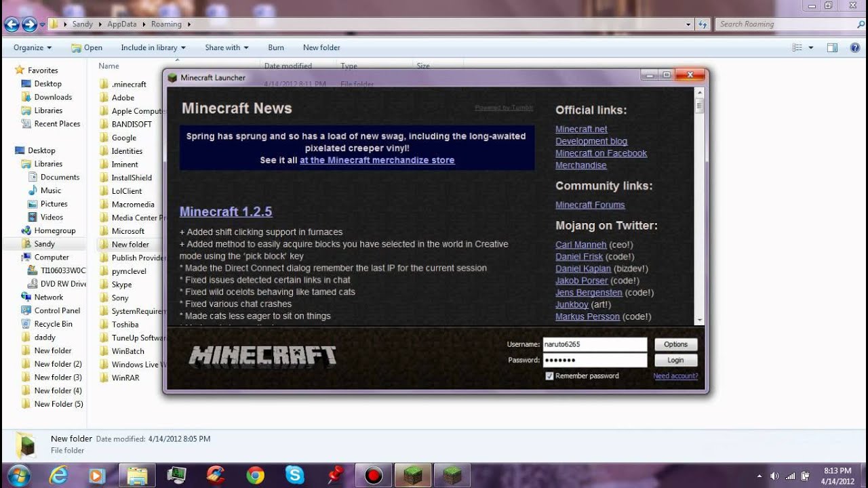Click the volume speaker tray icon

click(774, 476)
